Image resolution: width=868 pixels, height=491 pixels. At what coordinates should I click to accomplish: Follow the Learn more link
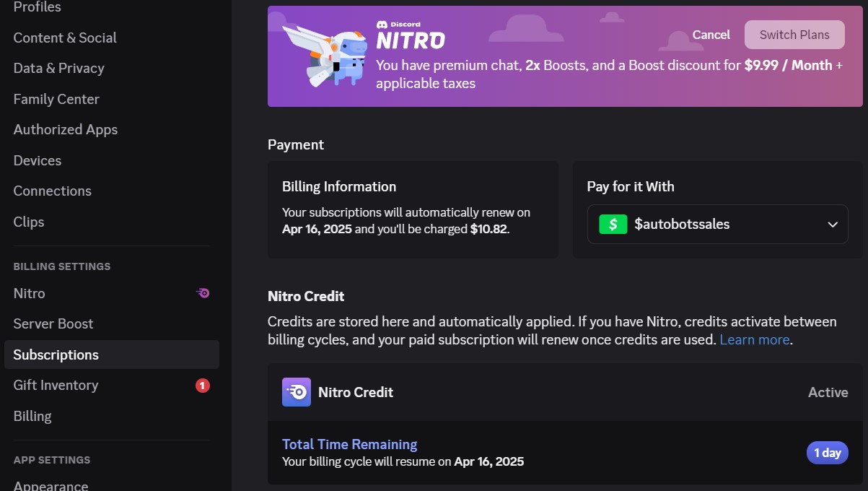[754, 339]
